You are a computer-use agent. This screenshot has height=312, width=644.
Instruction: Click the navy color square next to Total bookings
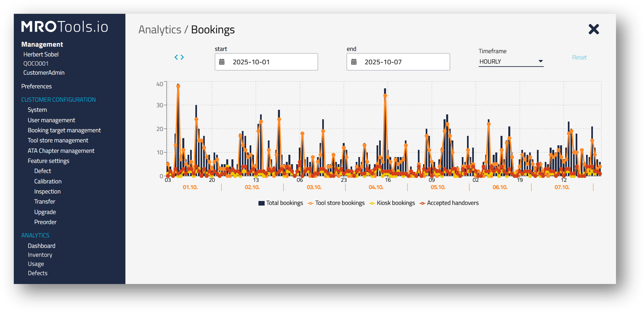pos(261,203)
